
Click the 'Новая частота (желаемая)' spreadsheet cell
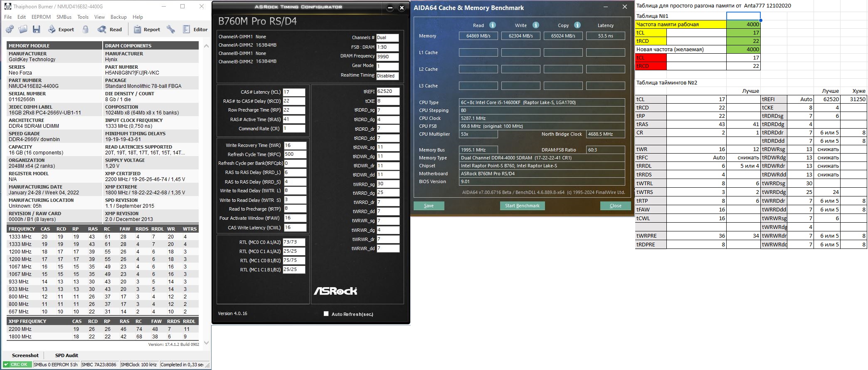click(681, 49)
